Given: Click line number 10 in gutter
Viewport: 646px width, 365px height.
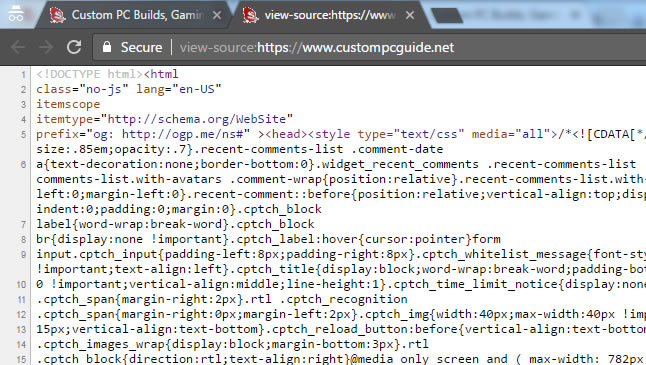Looking at the screenshot, I should [x=21, y=285].
